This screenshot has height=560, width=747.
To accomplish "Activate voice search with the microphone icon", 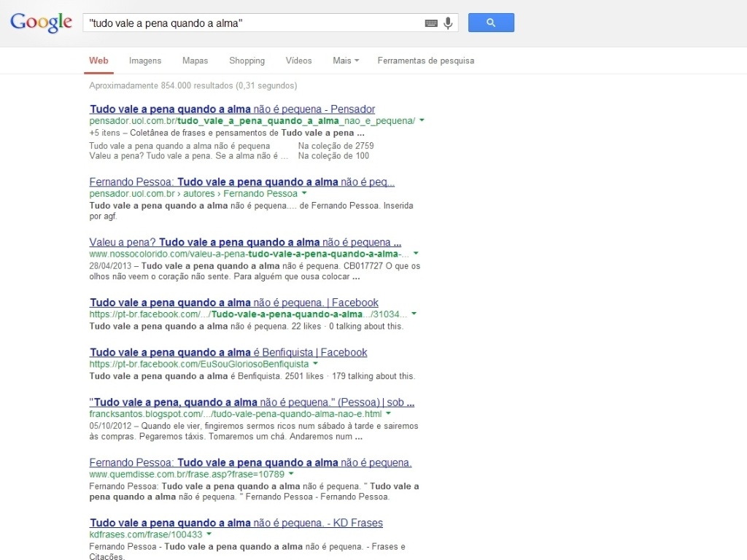I will click(447, 23).
